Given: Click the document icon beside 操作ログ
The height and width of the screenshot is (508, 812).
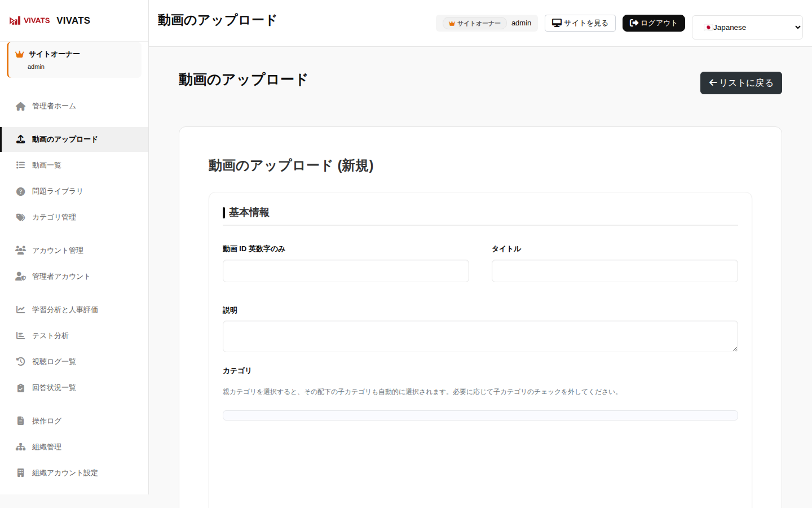Looking at the screenshot, I should coord(21,421).
